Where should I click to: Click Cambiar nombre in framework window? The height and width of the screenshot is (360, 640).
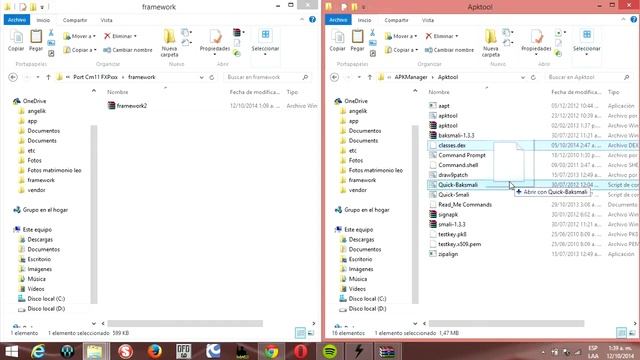click(x=128, y=50)
